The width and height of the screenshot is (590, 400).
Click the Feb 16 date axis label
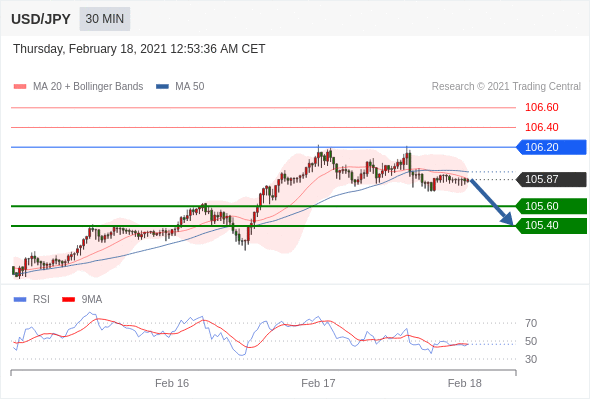(172, 383)
